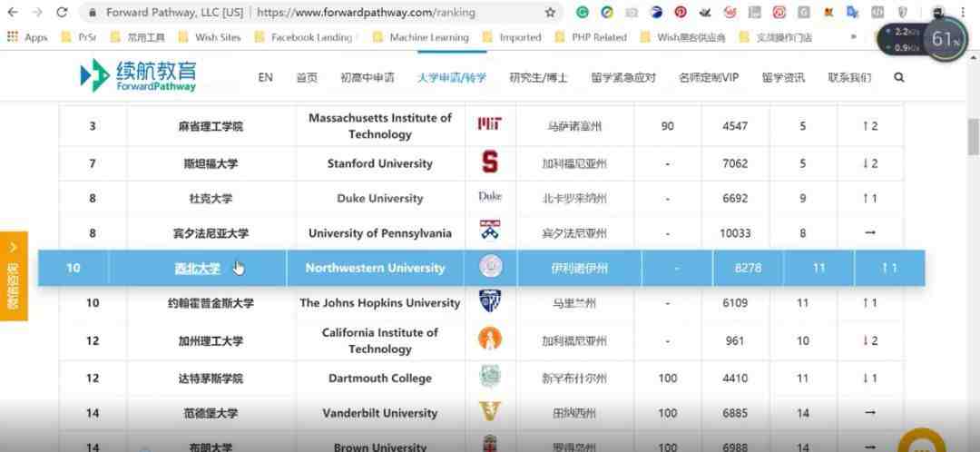
Task: Open the Grammarly extension icon
Action: [x=583, y=13]
